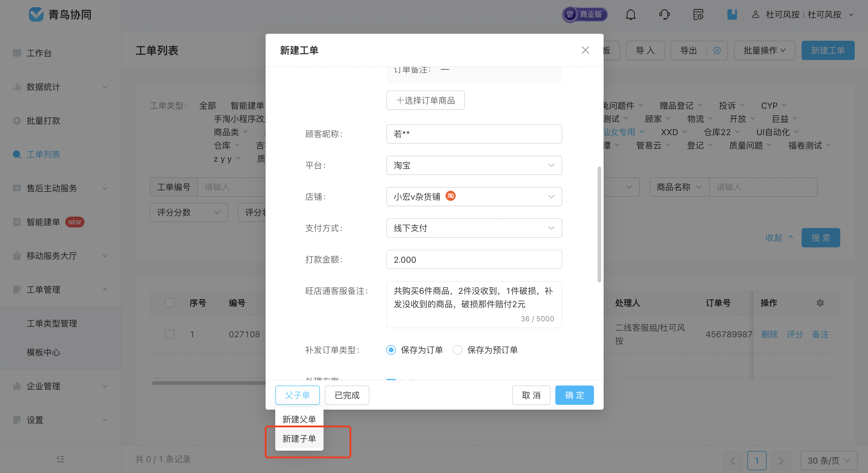Open the notification bell
Viewport: 868px width, 473px height.
pos(630,14)
